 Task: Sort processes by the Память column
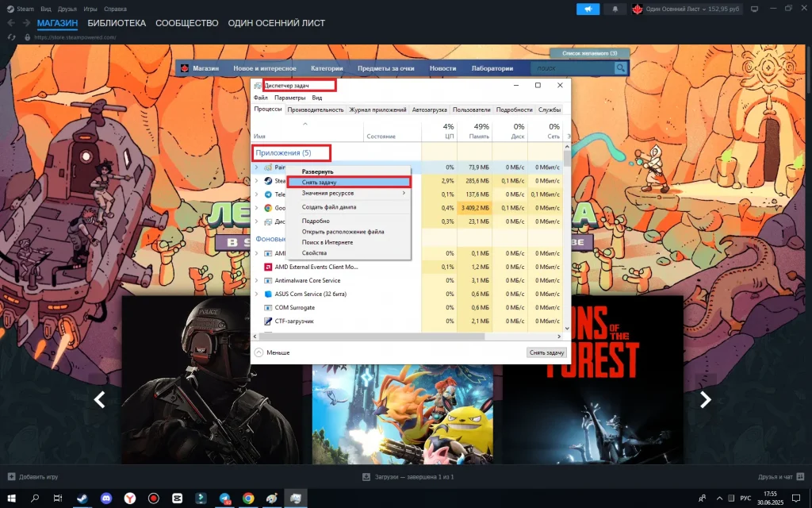pyautogui.click(x=474, y=131)
